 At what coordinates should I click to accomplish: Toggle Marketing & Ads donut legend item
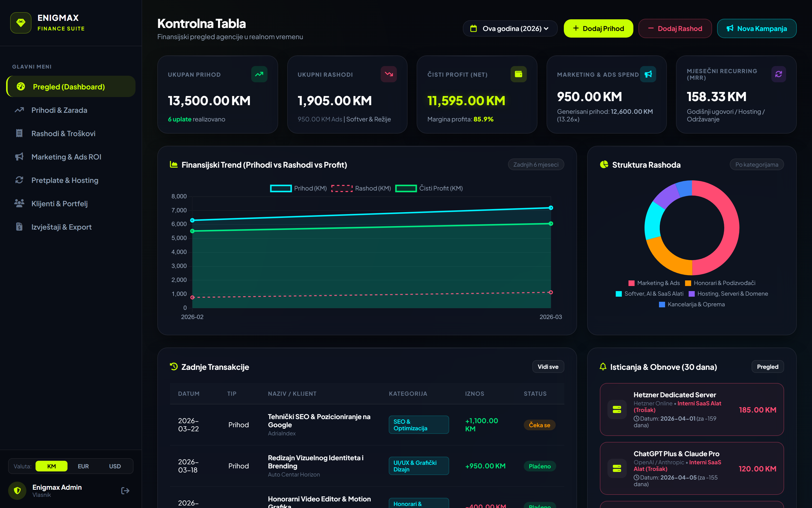654,283
